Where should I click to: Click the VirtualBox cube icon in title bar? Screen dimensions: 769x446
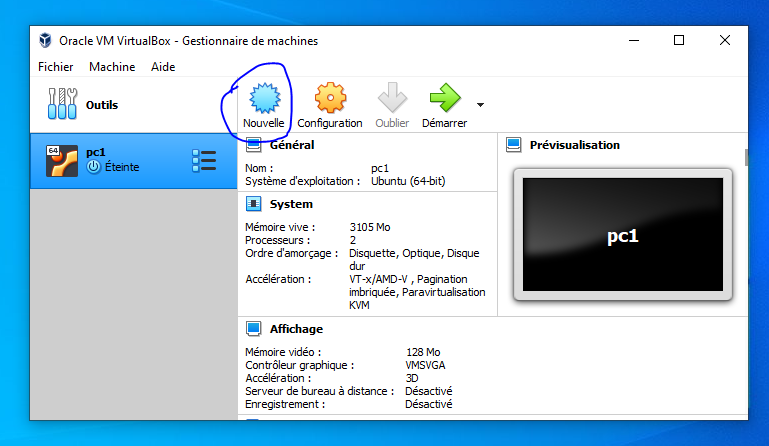tap(45, 40)
